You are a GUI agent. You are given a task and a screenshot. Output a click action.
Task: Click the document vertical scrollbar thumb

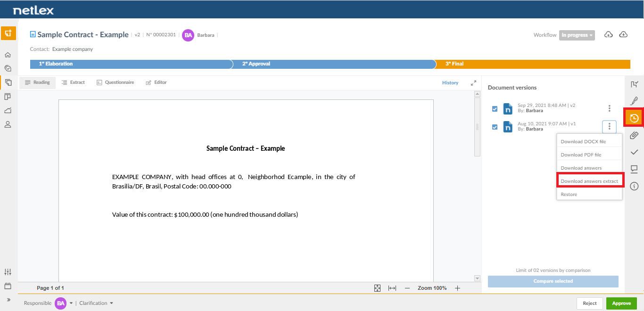(x=477, y=126)
